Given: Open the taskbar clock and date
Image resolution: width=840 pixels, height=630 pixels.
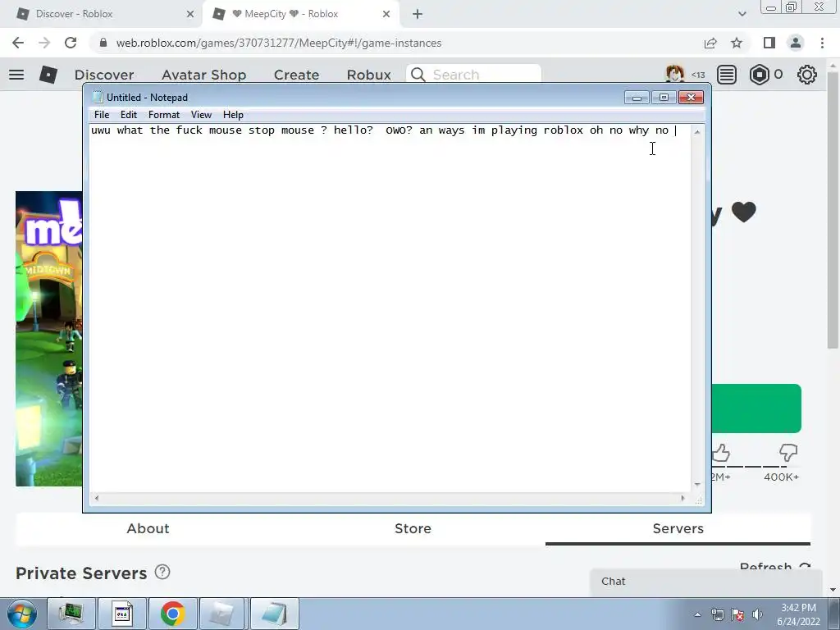Looking at the screenshot, I should point(798,614).
